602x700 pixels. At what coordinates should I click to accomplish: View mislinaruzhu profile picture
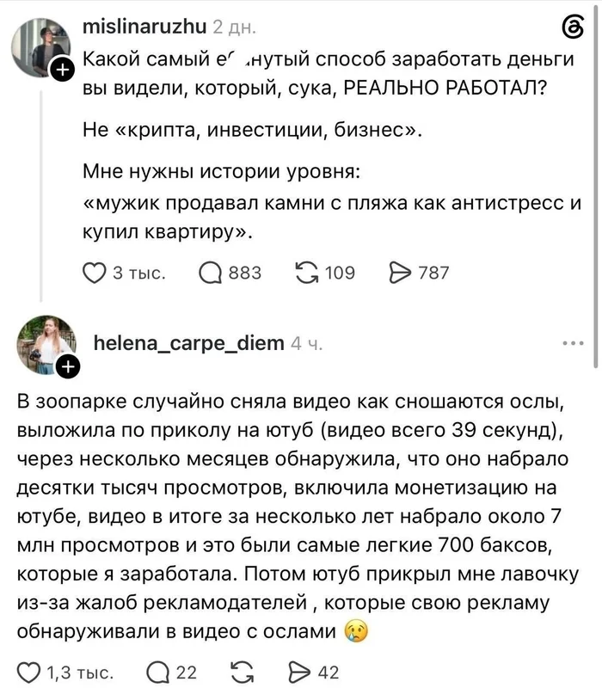[40, 48]
